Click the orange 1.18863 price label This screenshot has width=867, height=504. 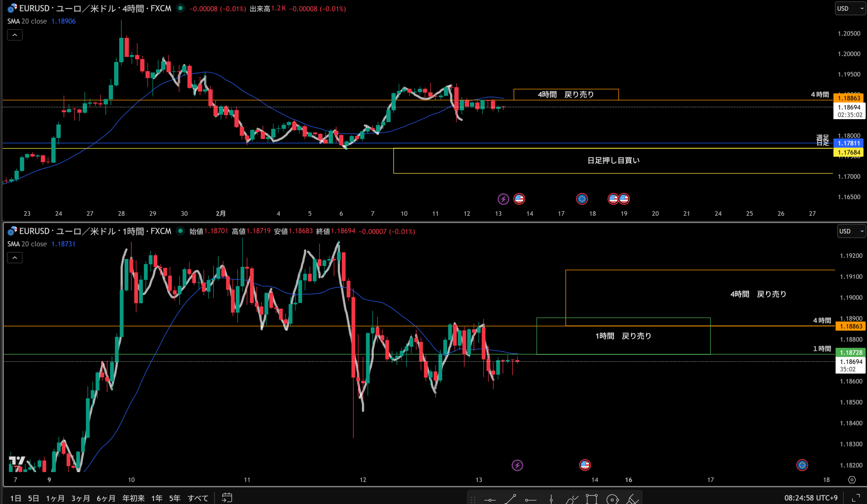(x=848, y=98)
